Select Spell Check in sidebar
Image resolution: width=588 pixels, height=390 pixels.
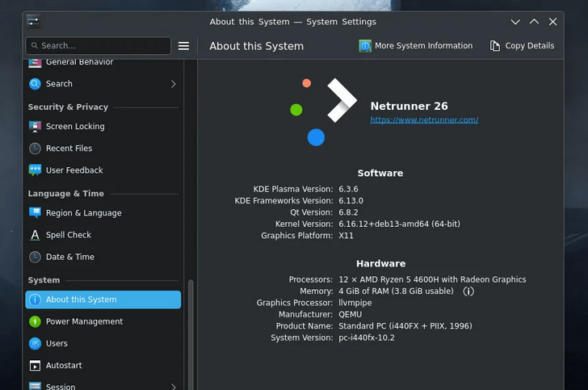[103, 235]
